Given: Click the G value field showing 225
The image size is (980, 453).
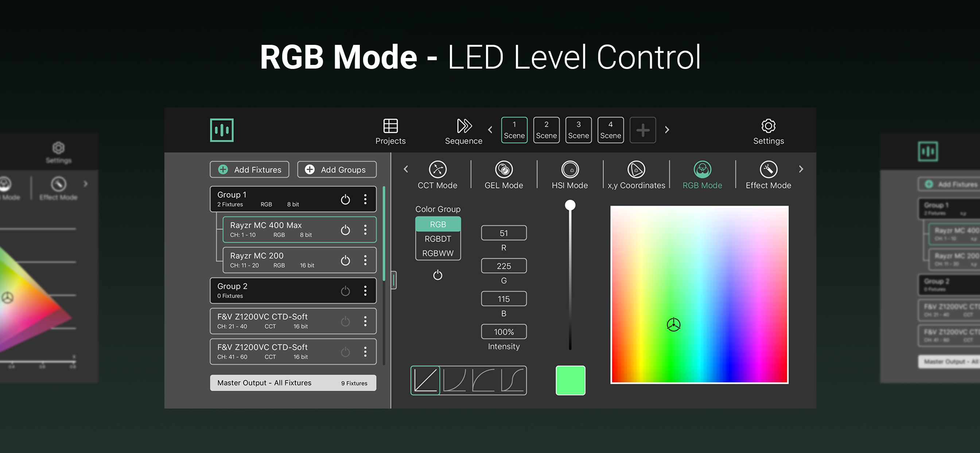Looking at the screenshot, I should click(504, 266).
